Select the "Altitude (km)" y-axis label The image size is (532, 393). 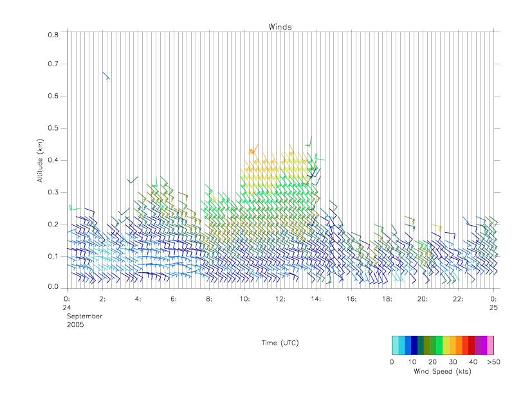click(x=40, y=161)
